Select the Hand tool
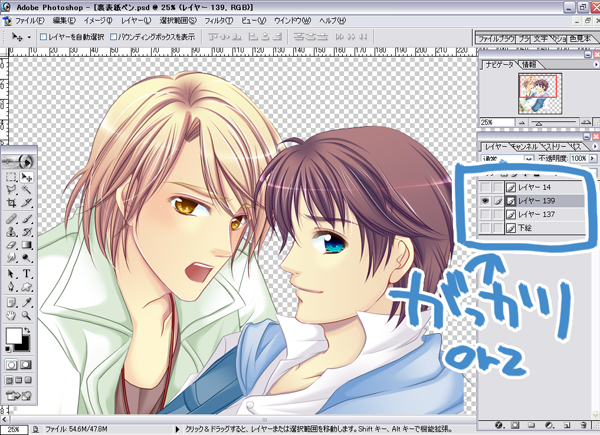This screenshot has height=435, width=600. [11, 316]
